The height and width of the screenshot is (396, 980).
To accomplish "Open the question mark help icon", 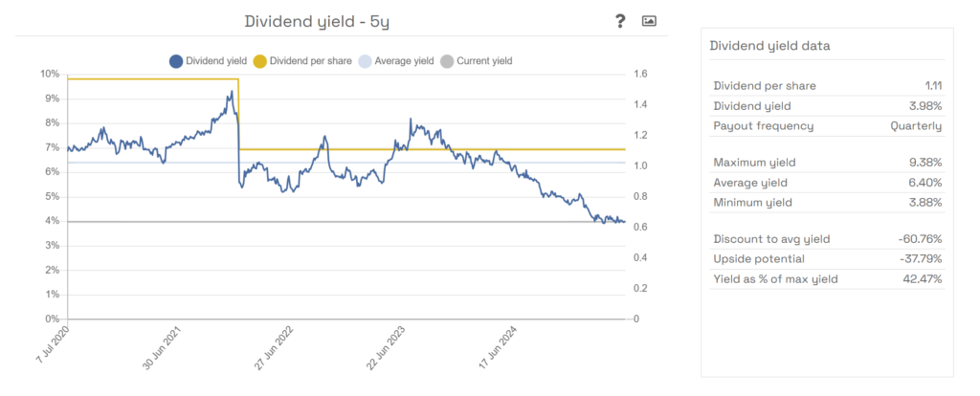I will pyautogui.click(x=619, y=21).
